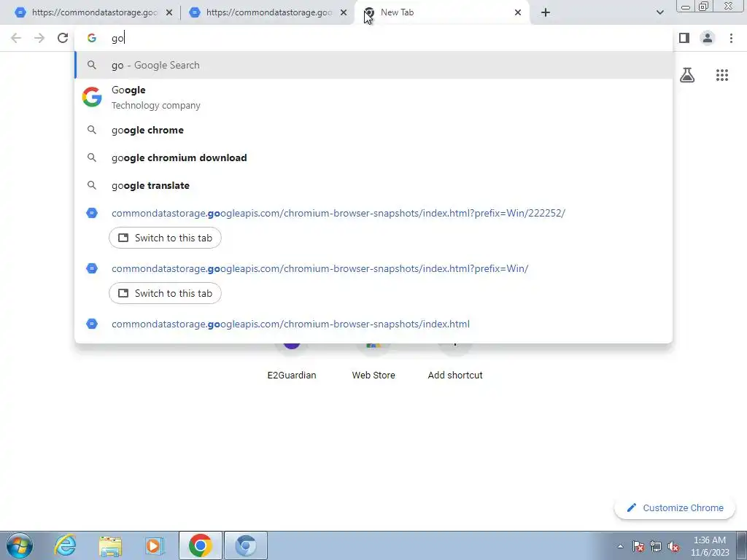747x560 pixels.
Task: Select 'go - Google Search' suggestion
Action: (373, 65)
